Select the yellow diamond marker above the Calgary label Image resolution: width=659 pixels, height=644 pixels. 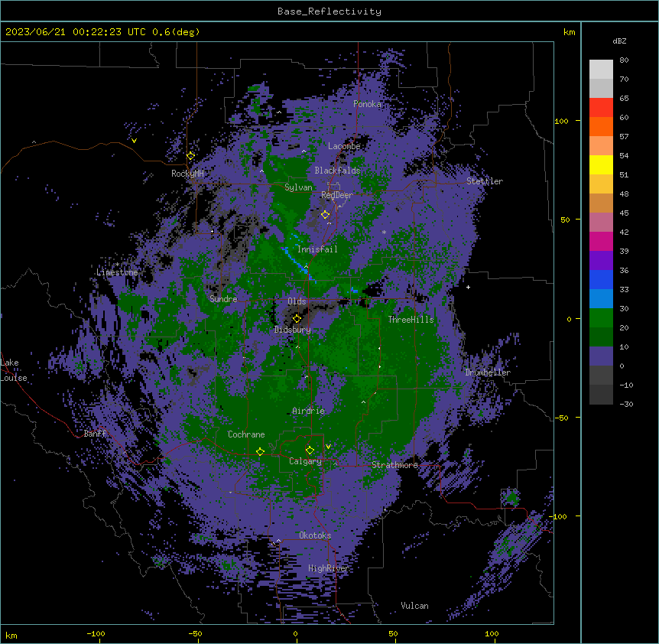tap(310, 450)
